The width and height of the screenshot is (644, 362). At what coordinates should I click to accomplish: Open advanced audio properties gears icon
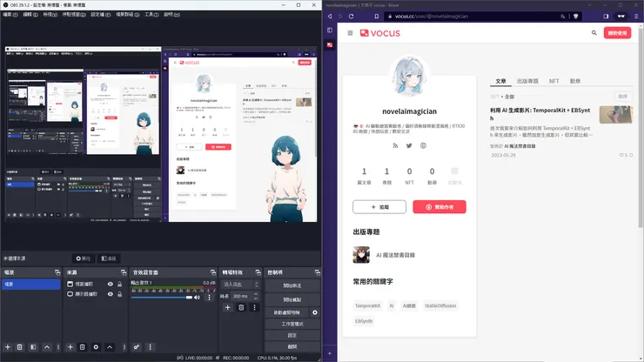137,347
